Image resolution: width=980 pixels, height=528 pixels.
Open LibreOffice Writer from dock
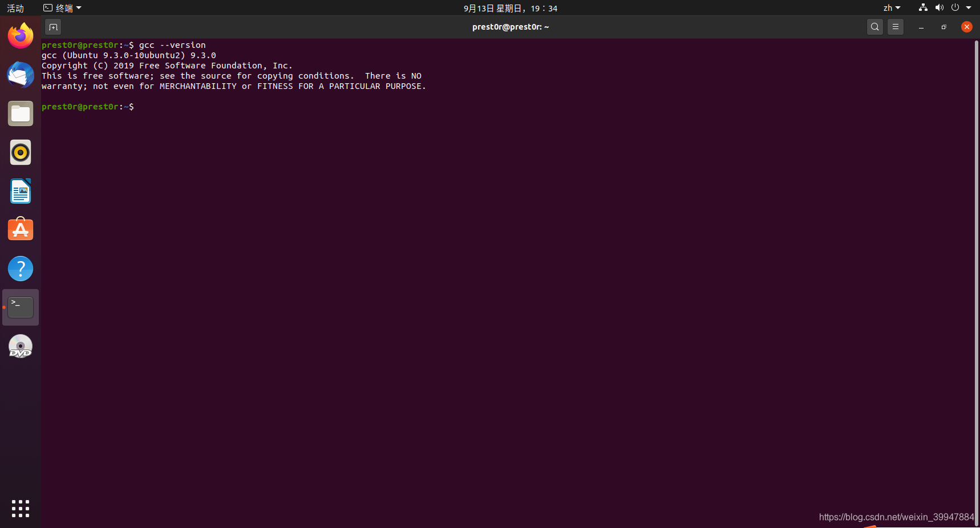(x=21, y=191)
